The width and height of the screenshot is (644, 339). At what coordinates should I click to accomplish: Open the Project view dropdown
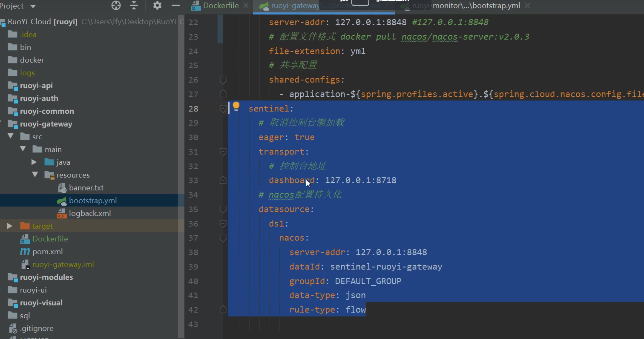click(33, 6)
